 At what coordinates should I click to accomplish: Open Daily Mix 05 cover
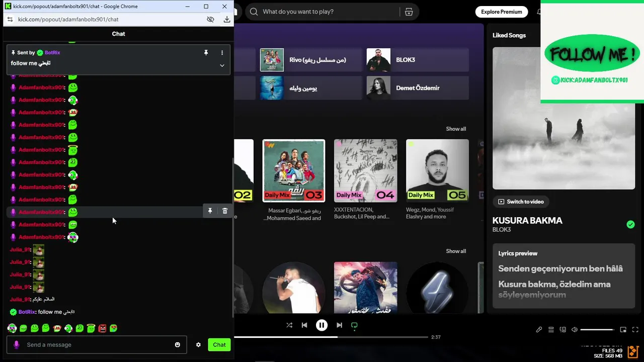click(x=437, y=171)
